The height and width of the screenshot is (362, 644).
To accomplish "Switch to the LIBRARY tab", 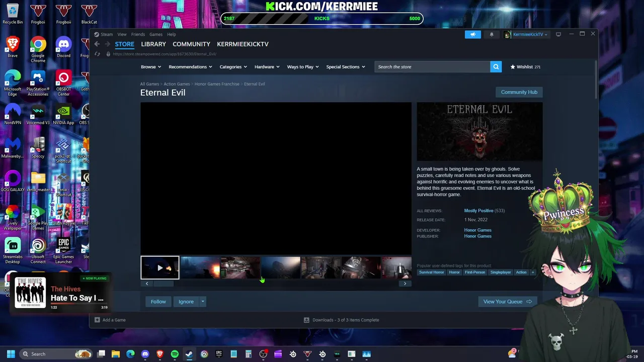I will click(153, 44).
